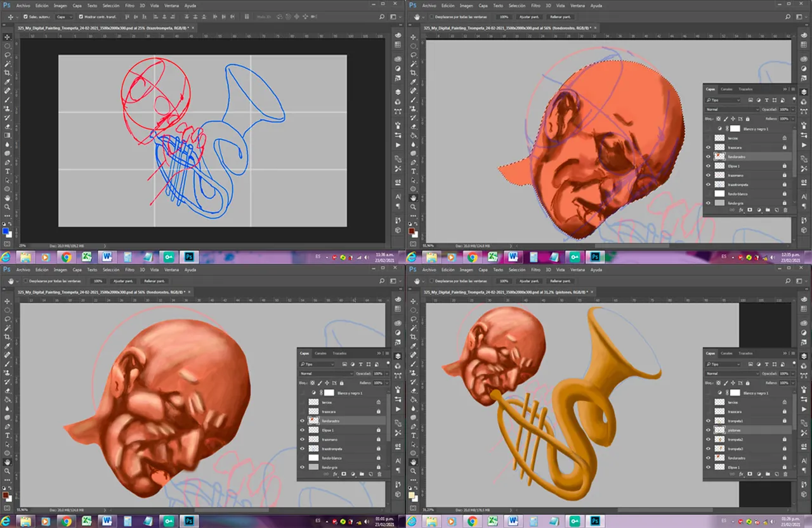Hide the pistones layer in bottom-right window
Viewport: 812px width, 528px height.
(x=708, y=430)
